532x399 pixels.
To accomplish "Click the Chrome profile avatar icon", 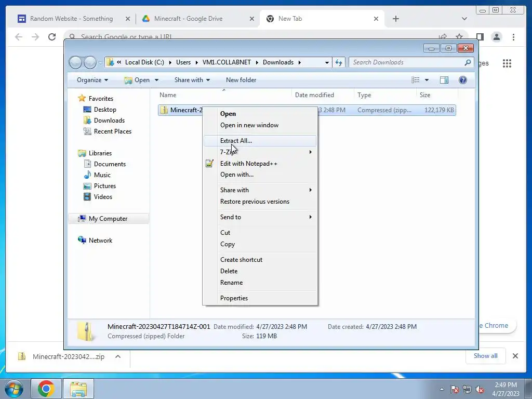I will coord(496,37).
